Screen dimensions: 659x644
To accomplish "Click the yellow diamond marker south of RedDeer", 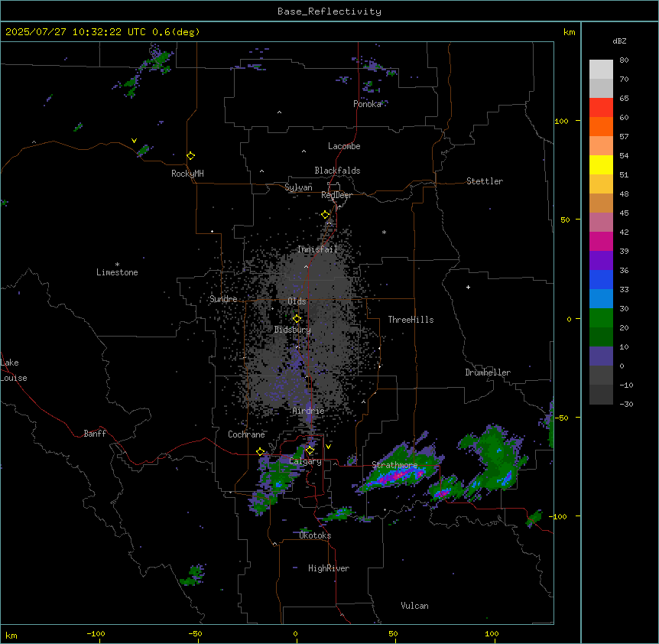I will (x=326, y=215).
